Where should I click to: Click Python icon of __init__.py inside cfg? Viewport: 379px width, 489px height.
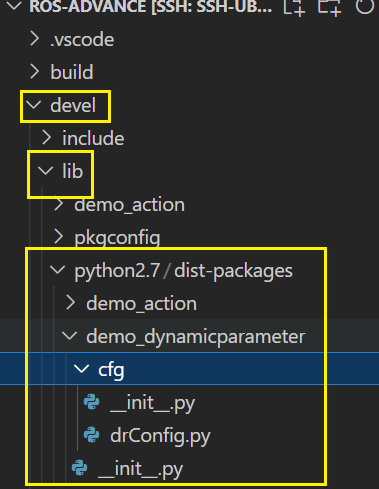[92, 402]
